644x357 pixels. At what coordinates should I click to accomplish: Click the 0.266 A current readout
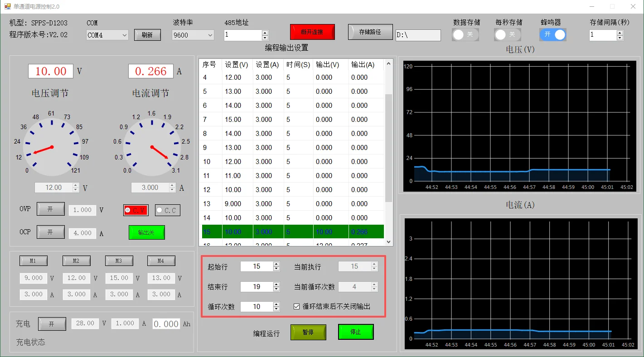[x=151, y=71]
